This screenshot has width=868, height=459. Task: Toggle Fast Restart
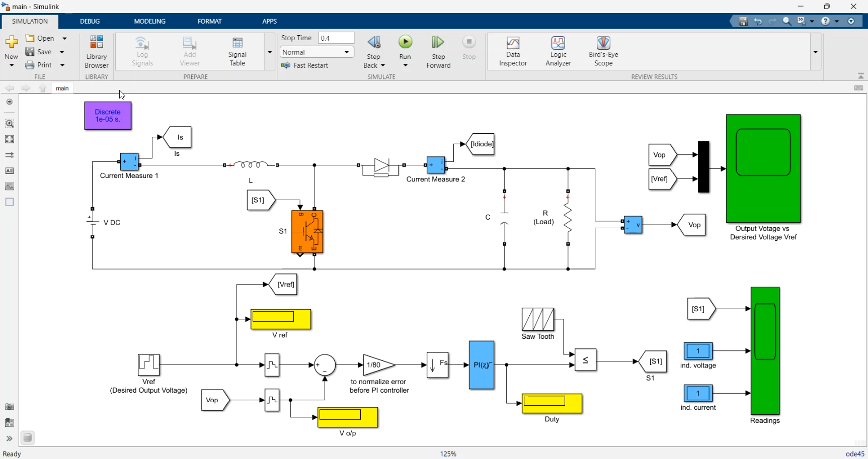pos(305,65)
